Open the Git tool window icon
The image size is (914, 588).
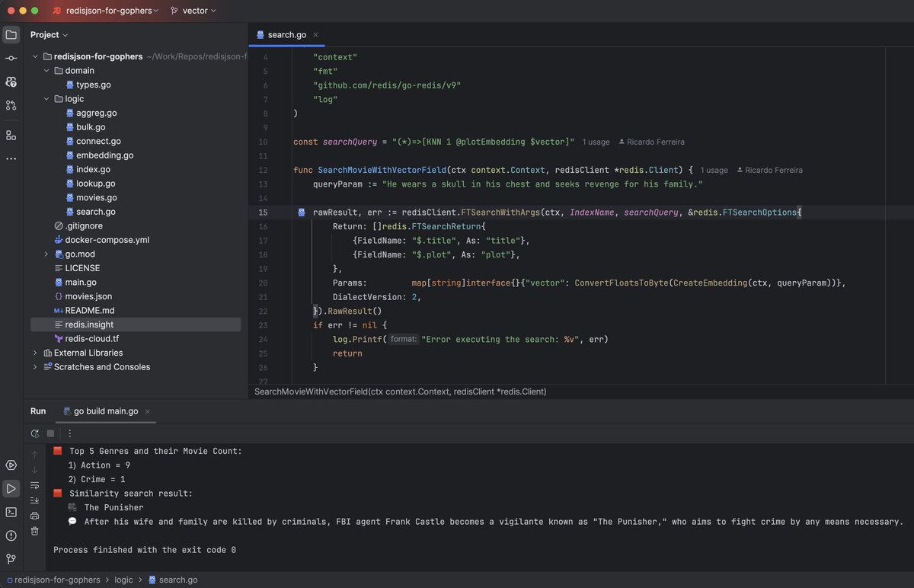pos(11,559)
